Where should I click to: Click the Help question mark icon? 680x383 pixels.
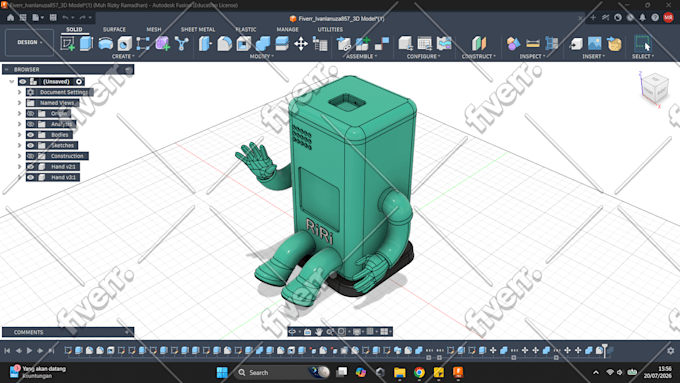655,18
